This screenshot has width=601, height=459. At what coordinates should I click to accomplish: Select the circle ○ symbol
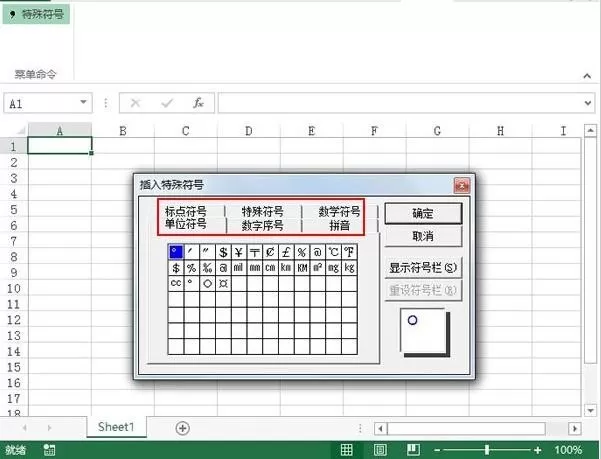coord(207,284)
